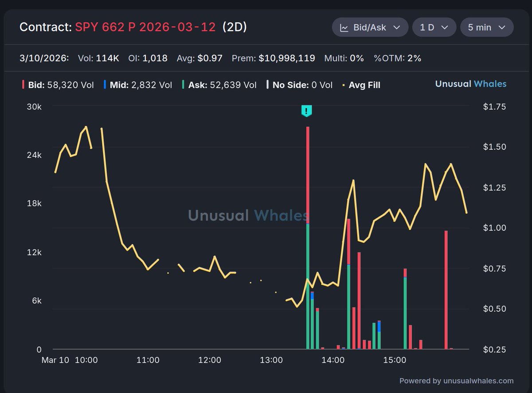This screenshot has width=532, height=393.
Task: Click the chart-line icon in the Bid/Ask selector
Action: 344,27
